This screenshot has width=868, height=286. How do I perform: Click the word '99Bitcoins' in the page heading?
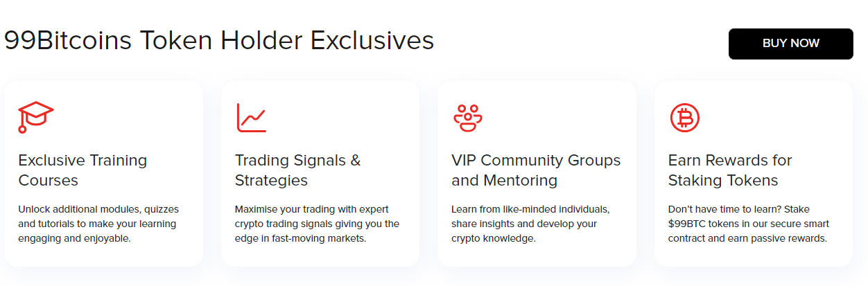(x=68, y=41)
